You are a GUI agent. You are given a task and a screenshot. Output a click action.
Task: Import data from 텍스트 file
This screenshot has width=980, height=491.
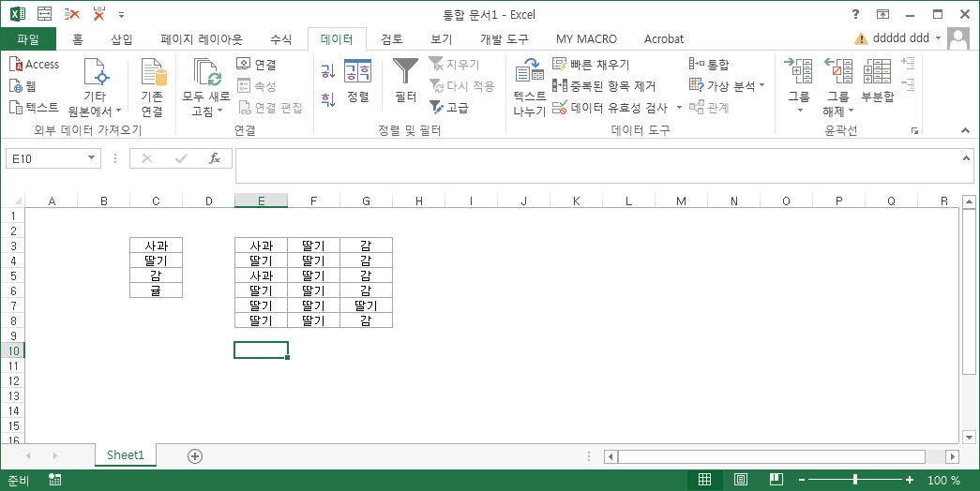coord(35,107)
